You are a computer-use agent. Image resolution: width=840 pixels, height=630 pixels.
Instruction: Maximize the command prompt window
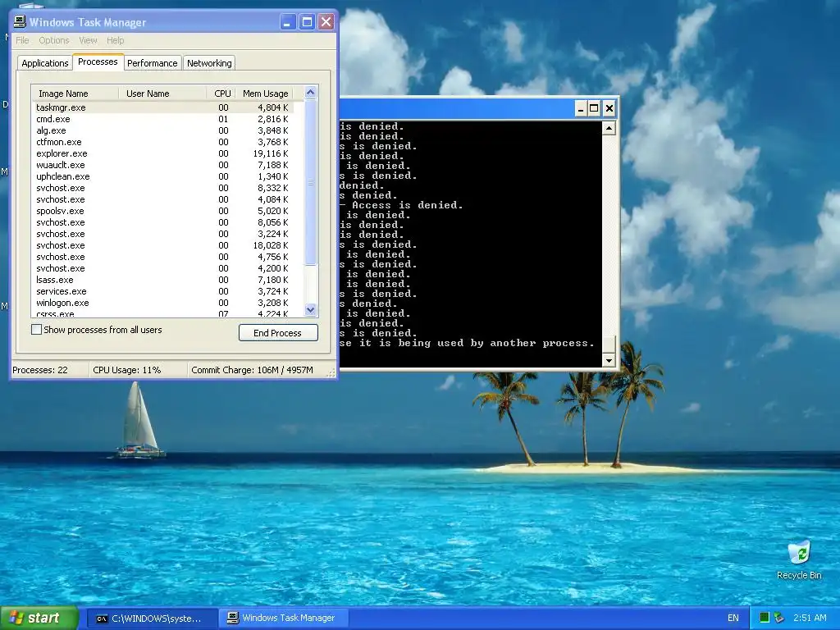594,109
